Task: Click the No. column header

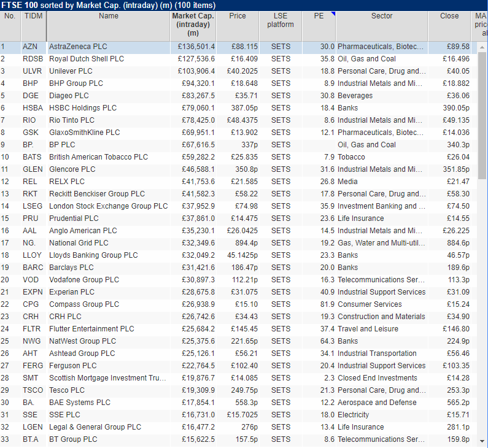Action: click(x=10, y=26)
